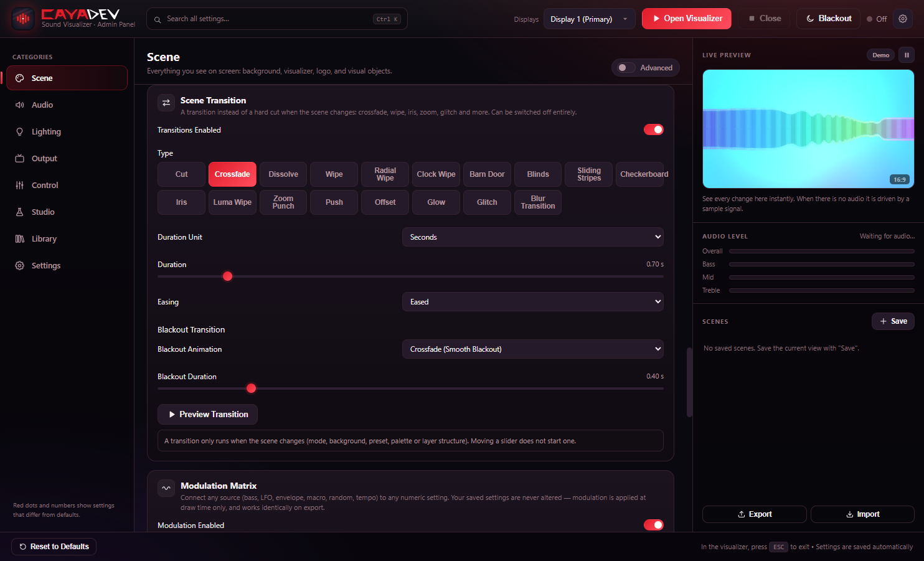Image resolution: width=924 pixels, height=561 pixels.
Task: Pick the Barn Door transition type
Action: coord(488,174)
